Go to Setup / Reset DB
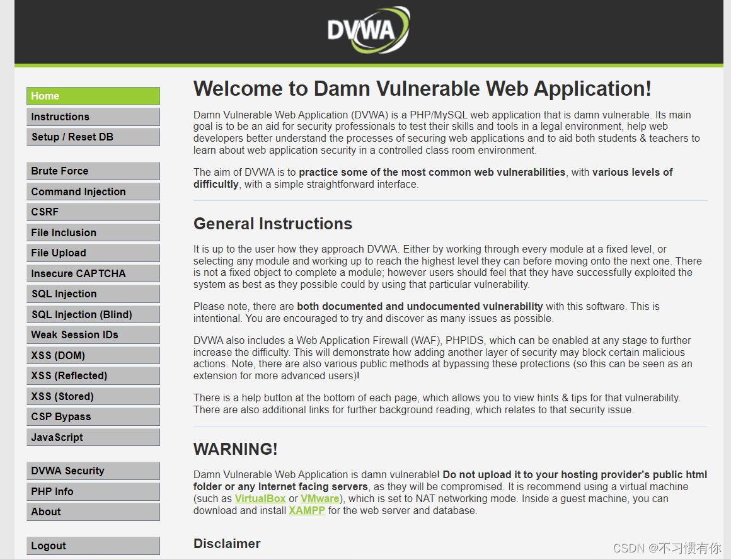 point(93,137)
